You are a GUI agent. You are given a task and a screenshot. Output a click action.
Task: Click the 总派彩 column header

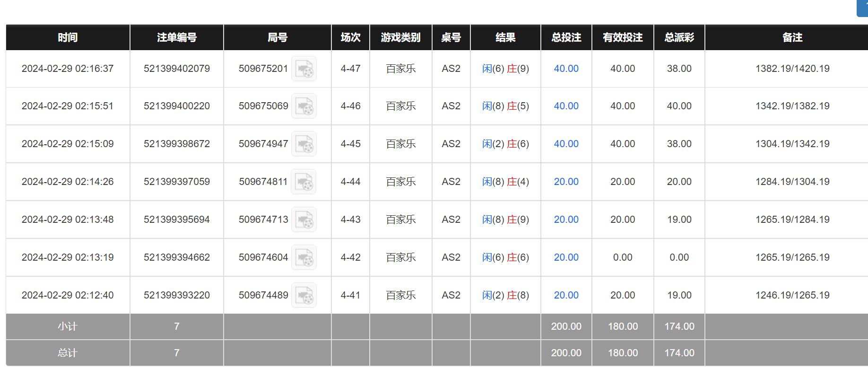click(x=679, y=37)
